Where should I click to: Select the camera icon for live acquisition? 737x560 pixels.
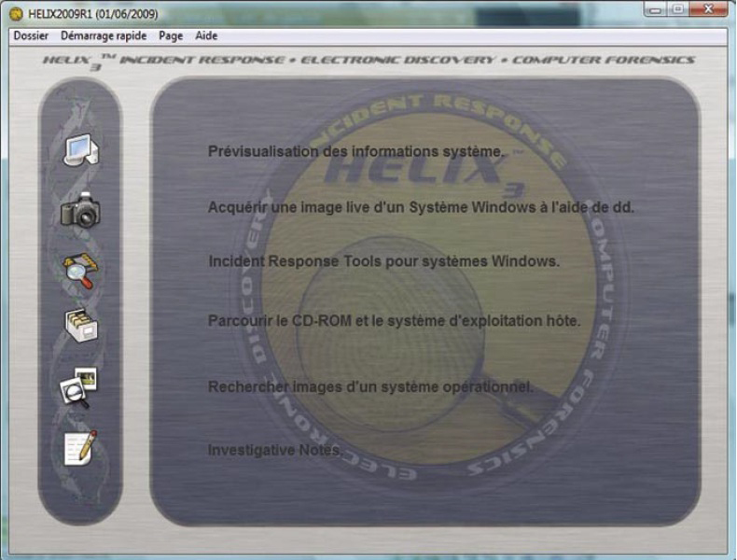pyautogui.click(x=80, y=211)
